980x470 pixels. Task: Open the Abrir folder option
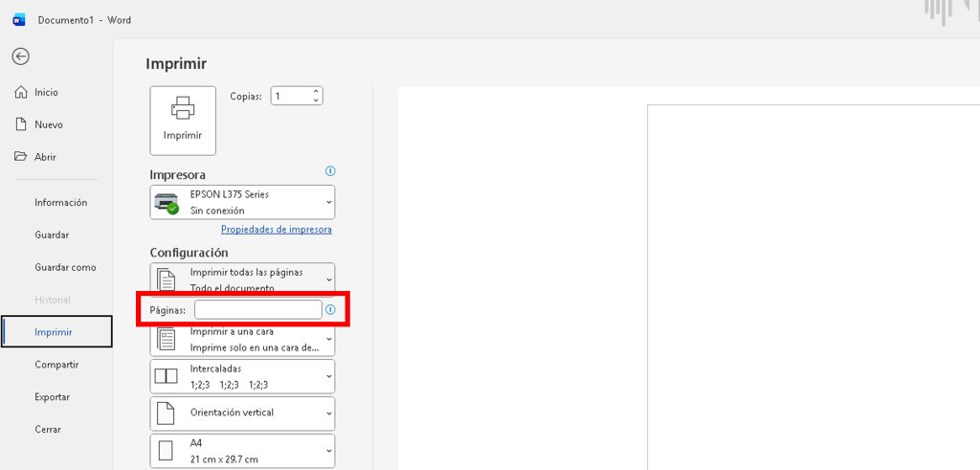45,157
